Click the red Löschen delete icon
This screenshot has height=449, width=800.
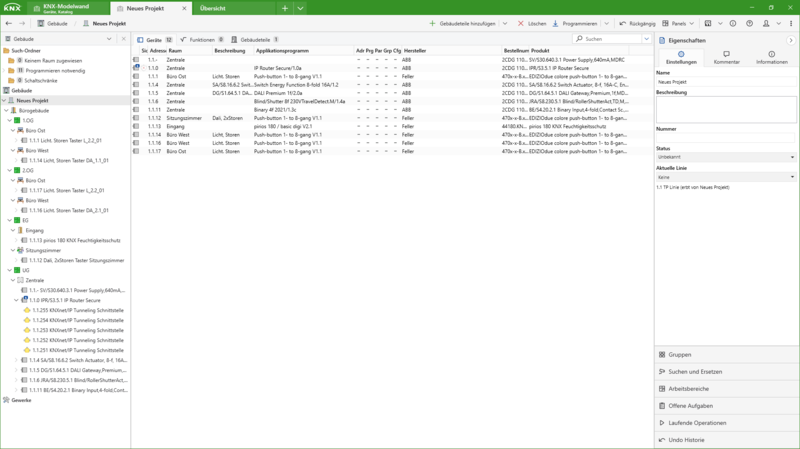[522, 23]
